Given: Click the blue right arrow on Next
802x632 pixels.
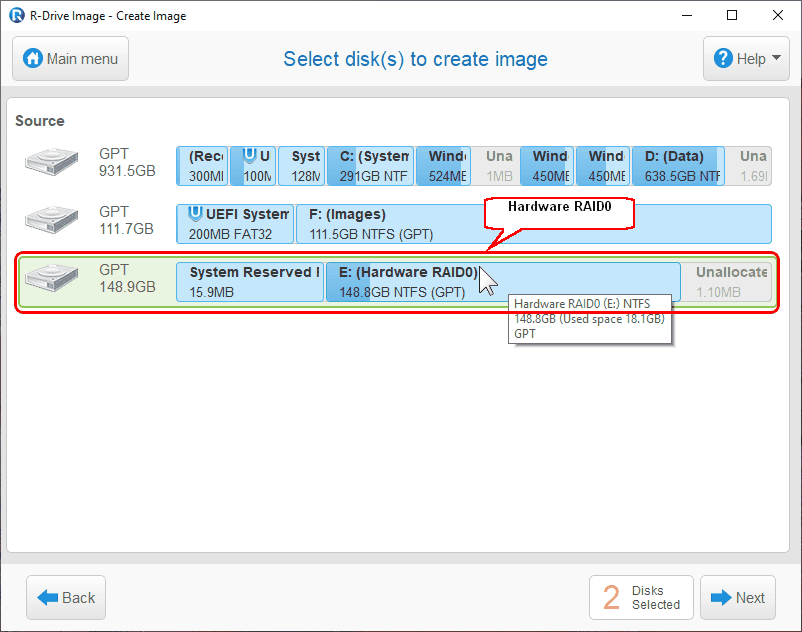Looking at the screenshot, I should [x=721, y=597].
